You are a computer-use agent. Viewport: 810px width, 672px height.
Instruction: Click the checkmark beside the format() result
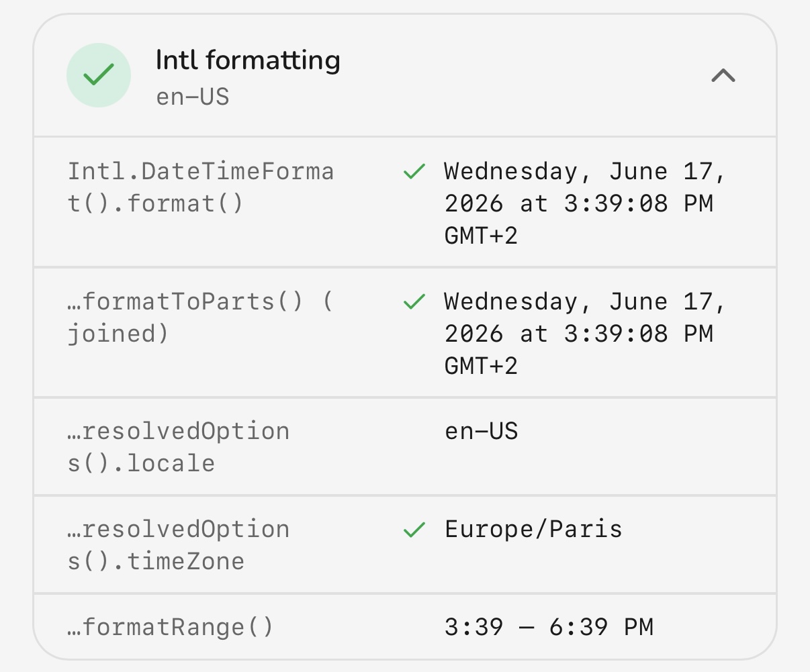414,172
